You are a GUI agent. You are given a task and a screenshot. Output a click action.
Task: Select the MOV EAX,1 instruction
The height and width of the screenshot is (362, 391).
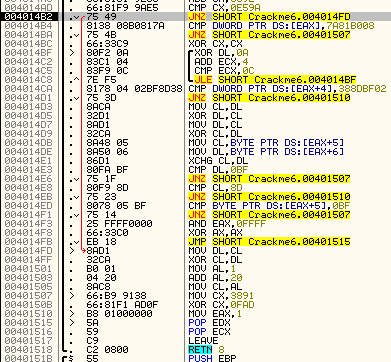[x=215, y=314]
